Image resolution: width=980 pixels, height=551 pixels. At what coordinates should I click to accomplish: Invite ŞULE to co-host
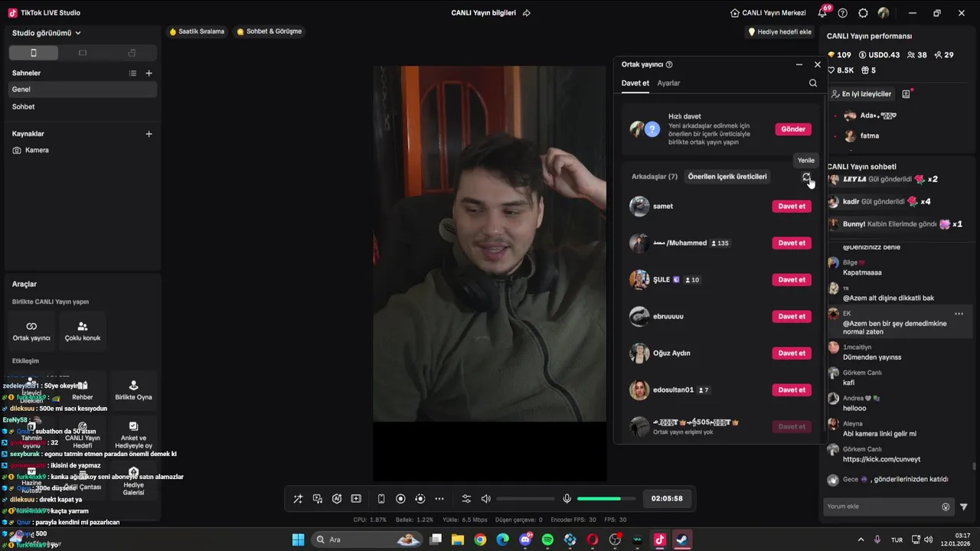click(792, 279)
